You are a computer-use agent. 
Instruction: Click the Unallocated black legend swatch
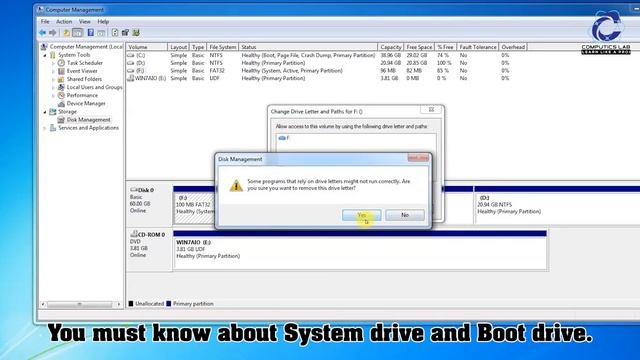point(131,304)
